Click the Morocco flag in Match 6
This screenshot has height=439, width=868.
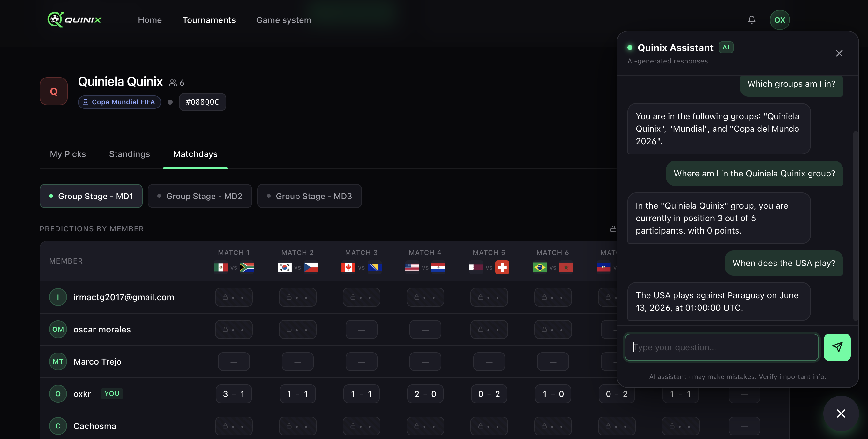(x=566, y=267)
